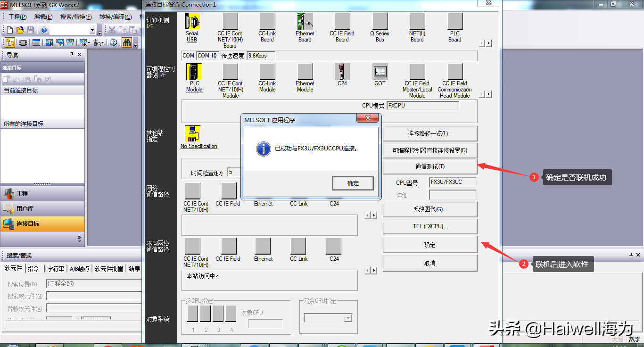Toggle the navigation tree view toolbar button
The height and width of the screenshot is (347, 644).
pos(10,43)
